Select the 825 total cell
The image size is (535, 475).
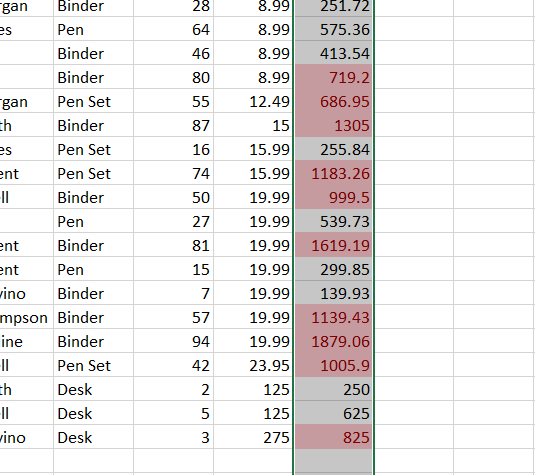pos(333,437)
